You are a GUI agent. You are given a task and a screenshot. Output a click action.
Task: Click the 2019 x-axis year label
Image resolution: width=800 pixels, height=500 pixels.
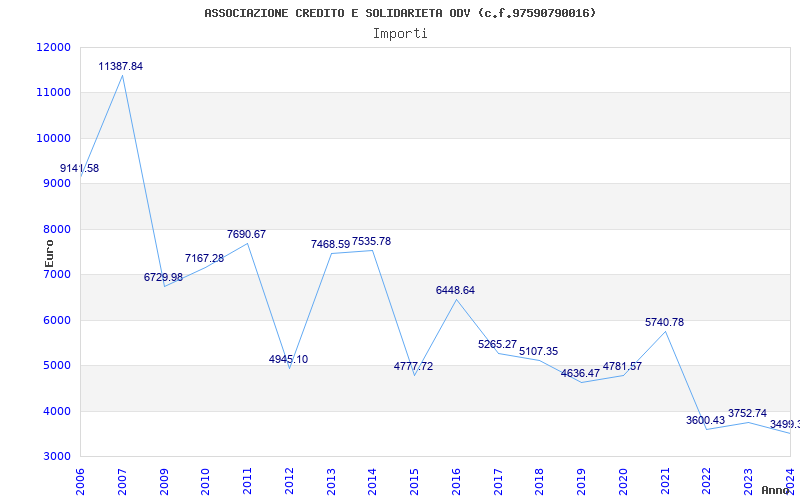coord(582,482)
